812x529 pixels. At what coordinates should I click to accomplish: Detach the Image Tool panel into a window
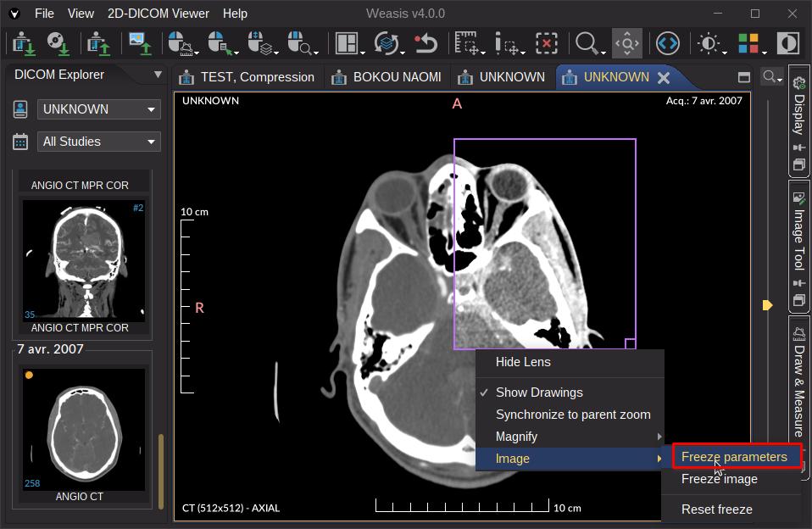point(799,300)
